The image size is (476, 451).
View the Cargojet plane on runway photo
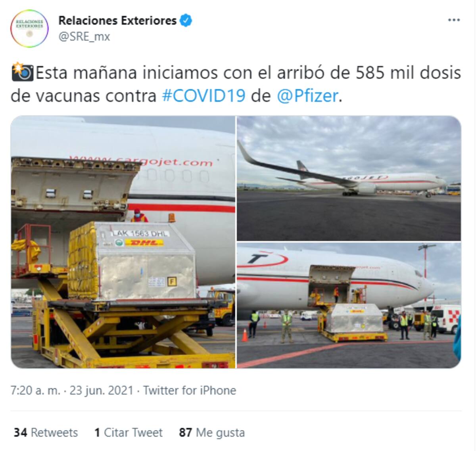(349, 178)
